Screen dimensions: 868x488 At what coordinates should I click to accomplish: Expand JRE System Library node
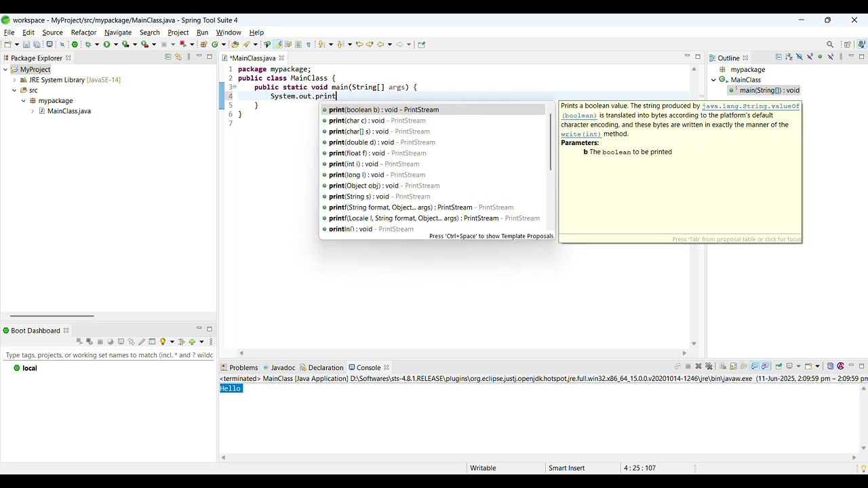[x=14, y=80]
